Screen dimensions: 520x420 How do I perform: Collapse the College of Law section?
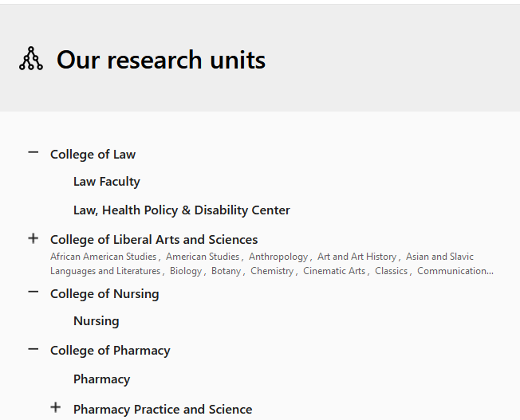click(33, 152)
